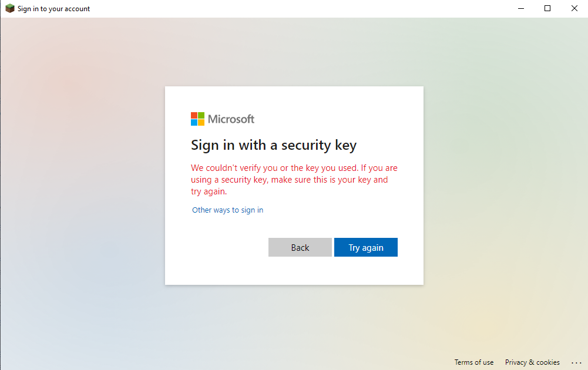
Task: Open the Terms of use link
Action: click(473, 362)
